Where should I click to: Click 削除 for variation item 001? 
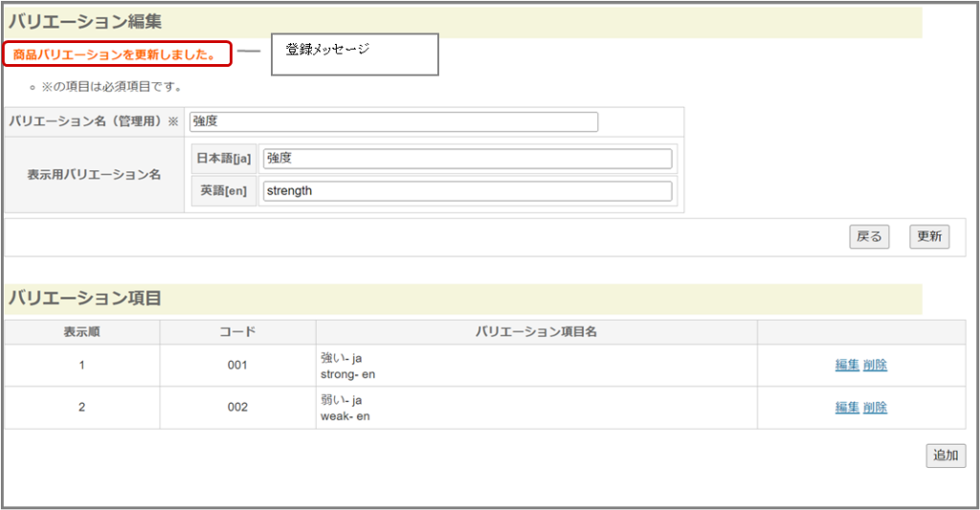(875, 365)
